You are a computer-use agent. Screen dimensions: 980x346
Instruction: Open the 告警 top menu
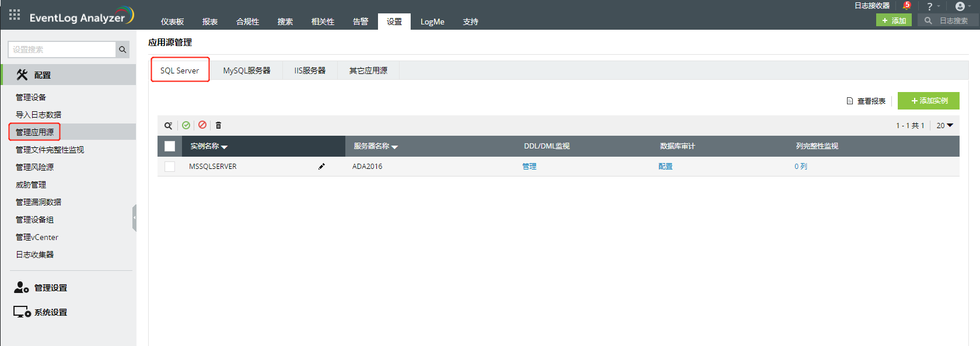pos(360,22)
